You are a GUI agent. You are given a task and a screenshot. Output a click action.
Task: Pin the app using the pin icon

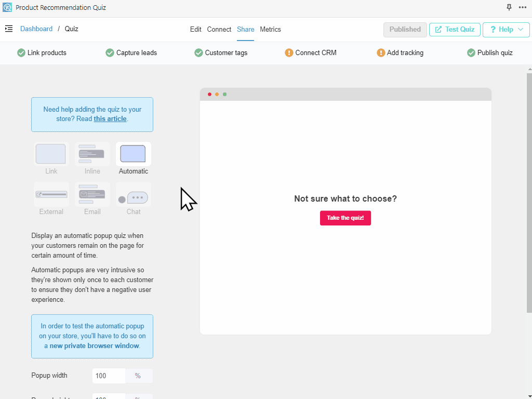(x=509, y=7)
